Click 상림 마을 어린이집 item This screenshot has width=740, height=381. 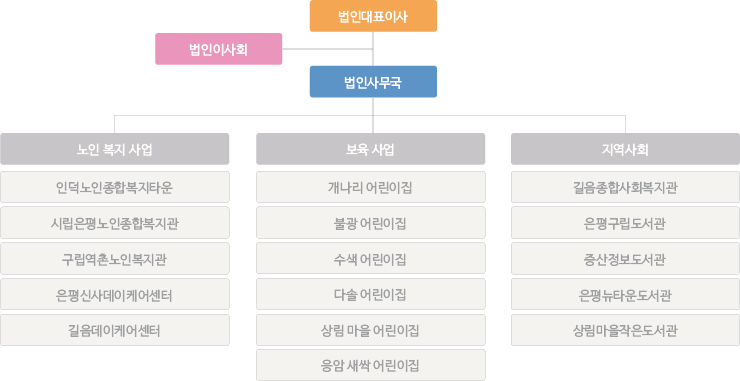(370, 330)
